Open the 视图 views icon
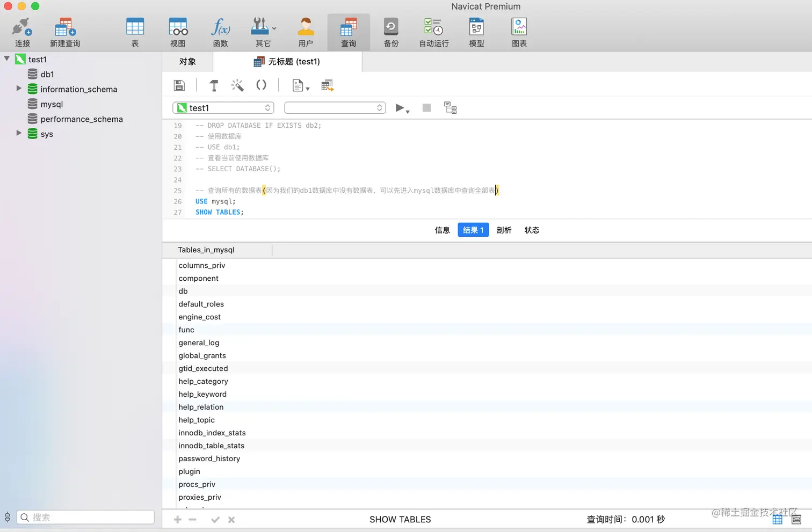This screenshot has height=532, width=812. tap(178, 32)
